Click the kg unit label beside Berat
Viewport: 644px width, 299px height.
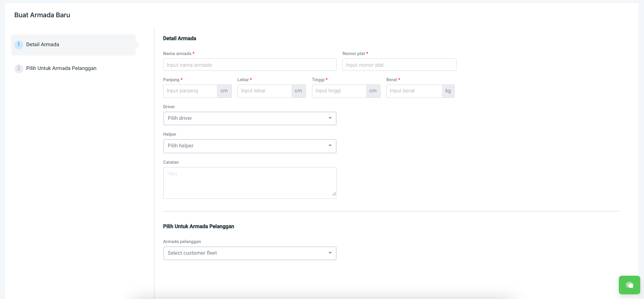pyautogui.click(x=448, y=91)
